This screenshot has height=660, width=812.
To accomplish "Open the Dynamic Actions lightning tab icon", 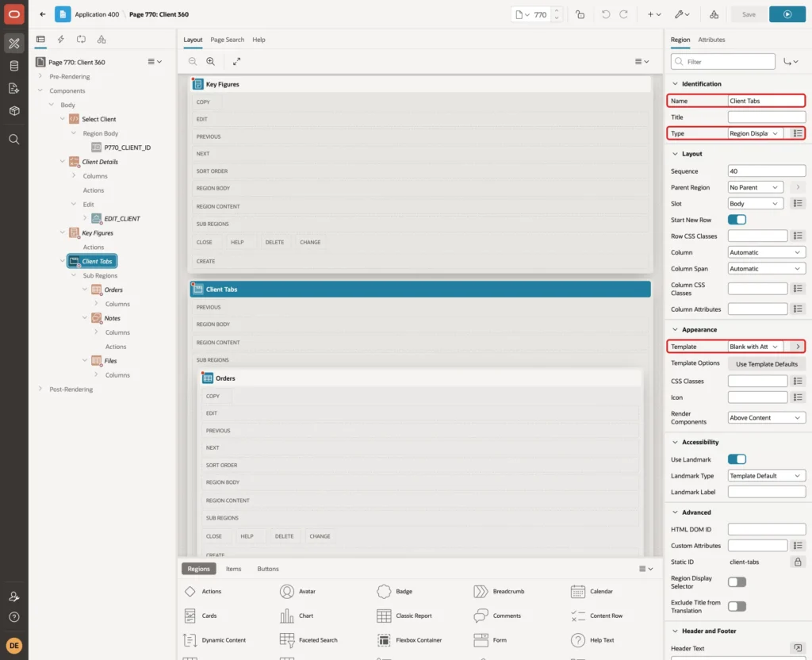I will [x=60, y=40].
